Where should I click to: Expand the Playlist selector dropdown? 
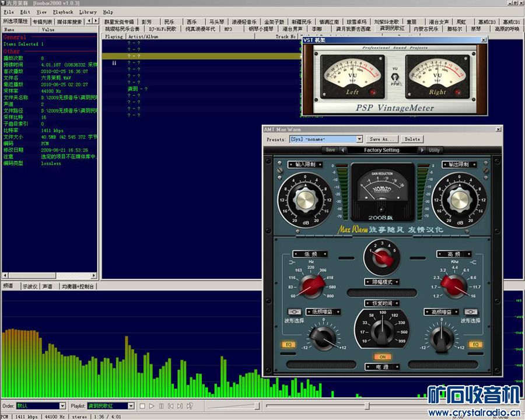(x=131, y=406)
